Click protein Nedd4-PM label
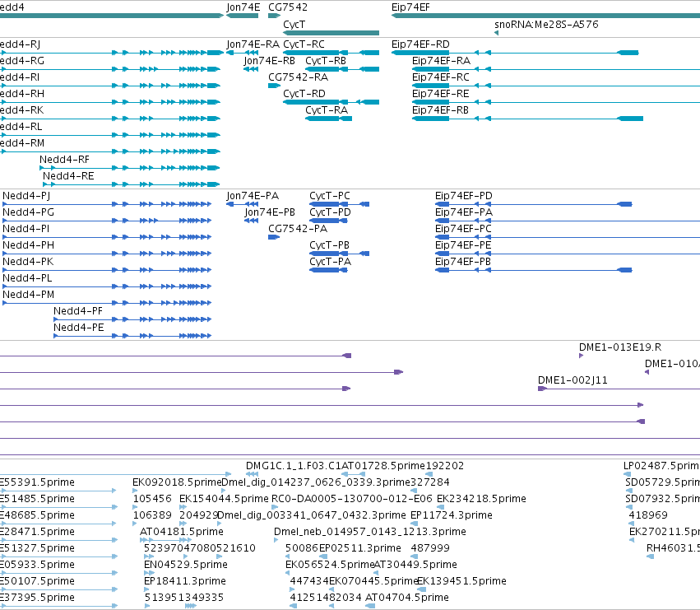Image resolution: width=700 pixels, height=610 pixels. (x=28, y=295)
